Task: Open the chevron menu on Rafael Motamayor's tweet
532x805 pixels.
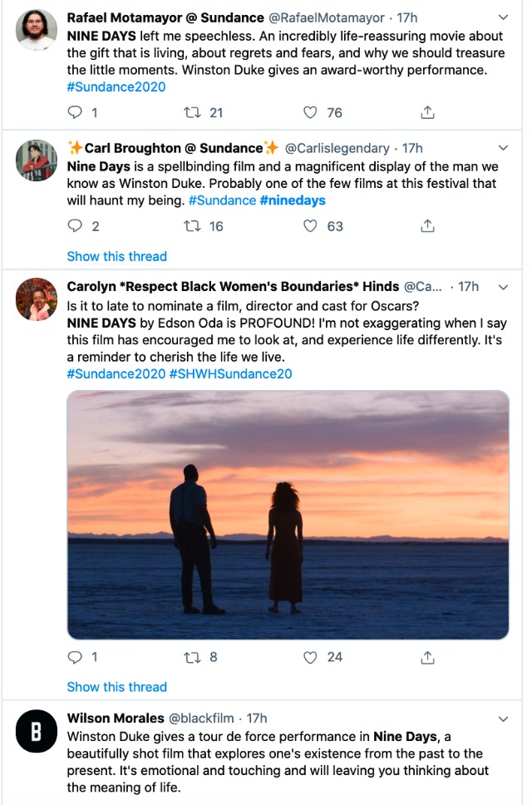Action: tap(503, 17)
